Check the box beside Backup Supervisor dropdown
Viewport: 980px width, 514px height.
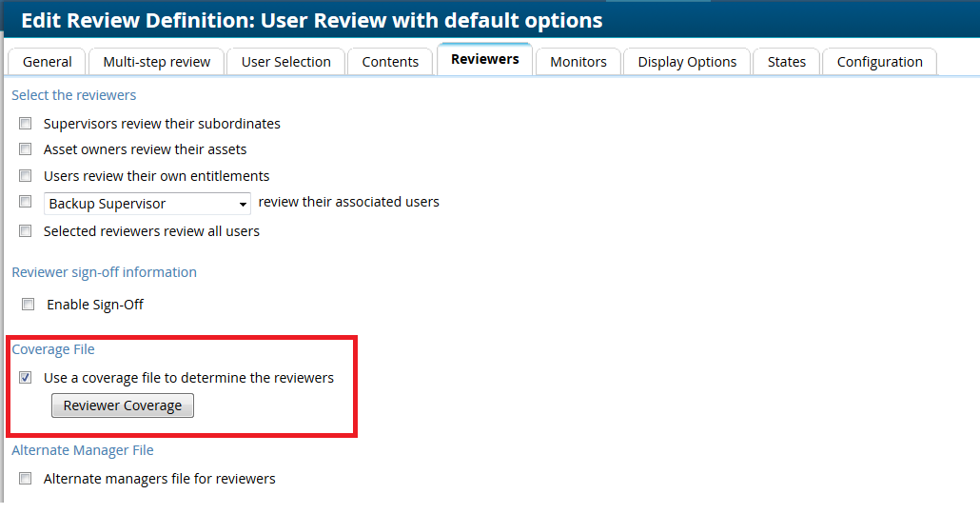pos(26,202)
